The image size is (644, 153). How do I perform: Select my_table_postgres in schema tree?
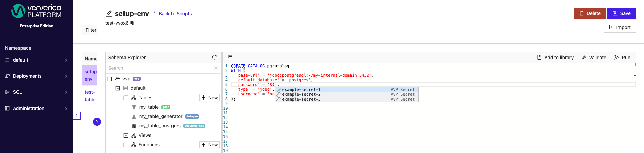pyautogui.click(x=160, y=126)
